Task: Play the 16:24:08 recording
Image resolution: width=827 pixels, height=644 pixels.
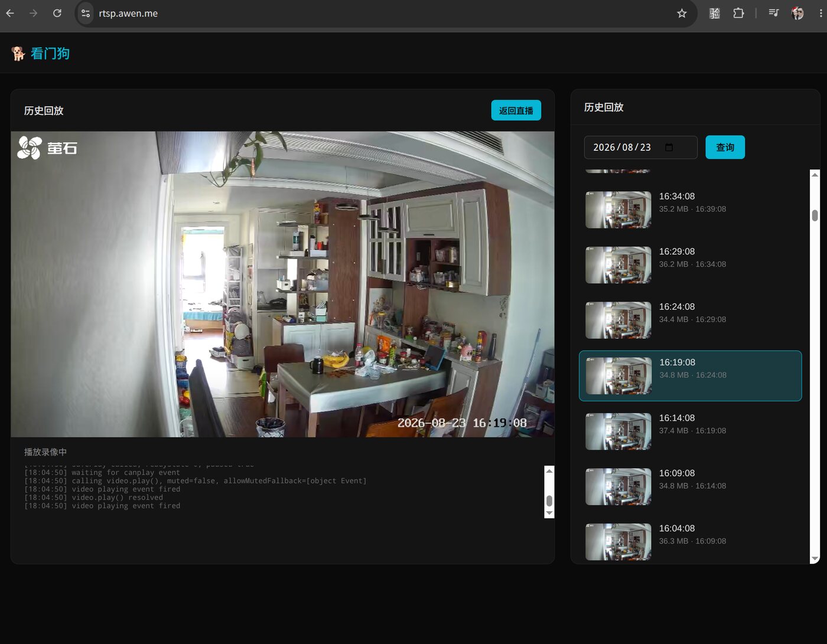Action: pos(690,321)
